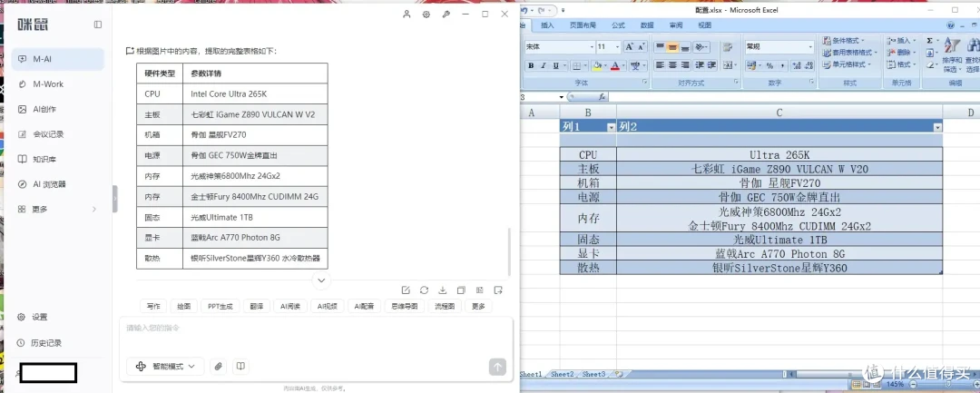
Task: Open AI创作 in sidebar
Action: pyautogui.click(x=57, y=109)
